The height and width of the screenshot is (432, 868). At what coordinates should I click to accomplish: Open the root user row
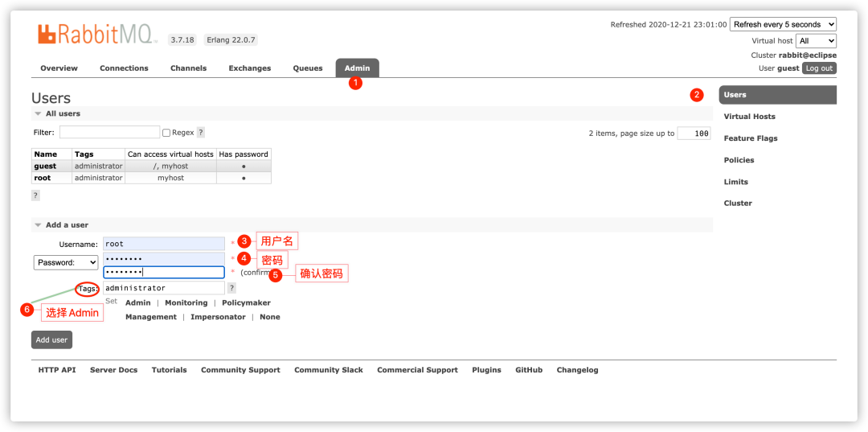click(x=43, y=178)
